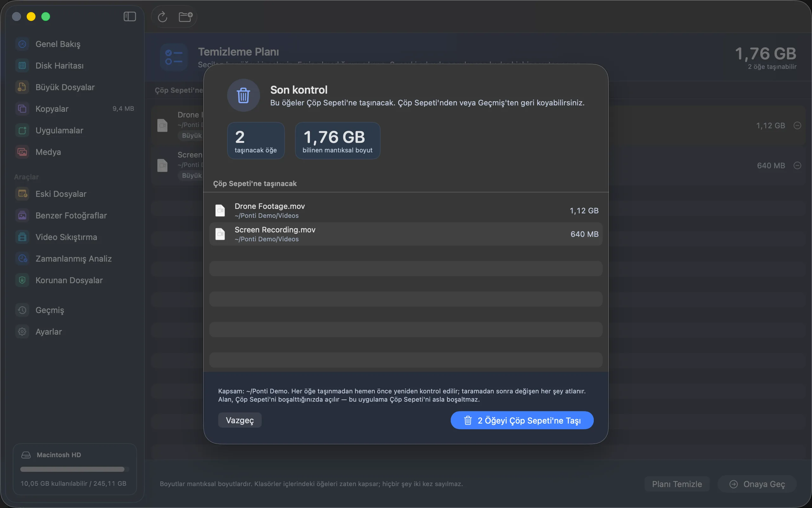Open Medya section

click(x=75, y=152)
